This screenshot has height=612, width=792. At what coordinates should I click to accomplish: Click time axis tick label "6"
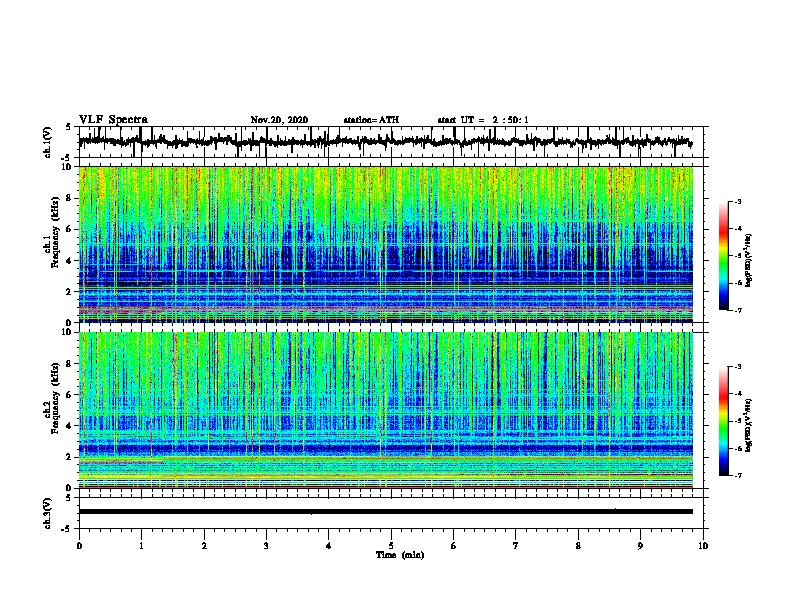tap(454, 546)
